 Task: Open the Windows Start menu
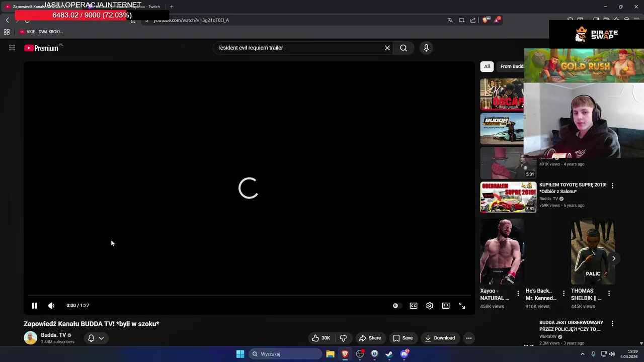240,354
